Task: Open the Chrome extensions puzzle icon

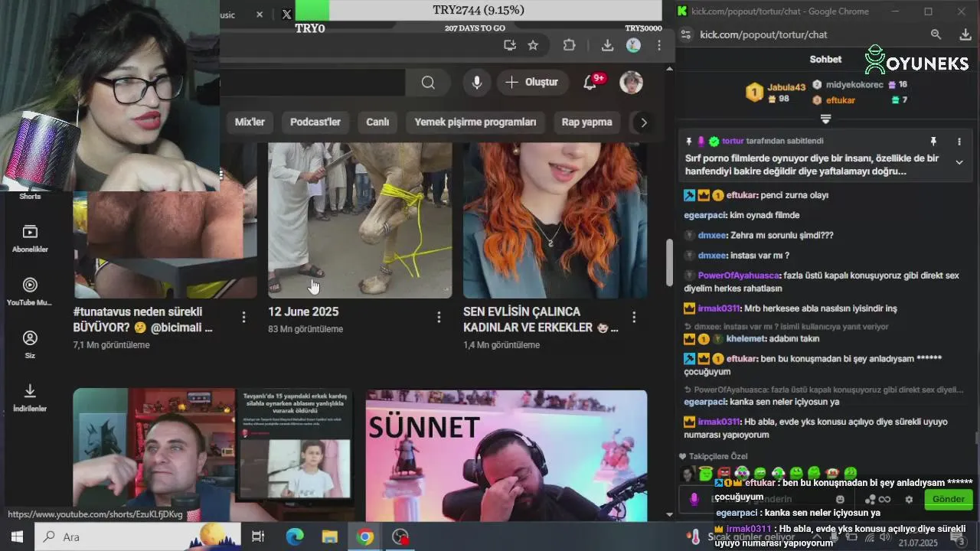Action: (569, 45)
